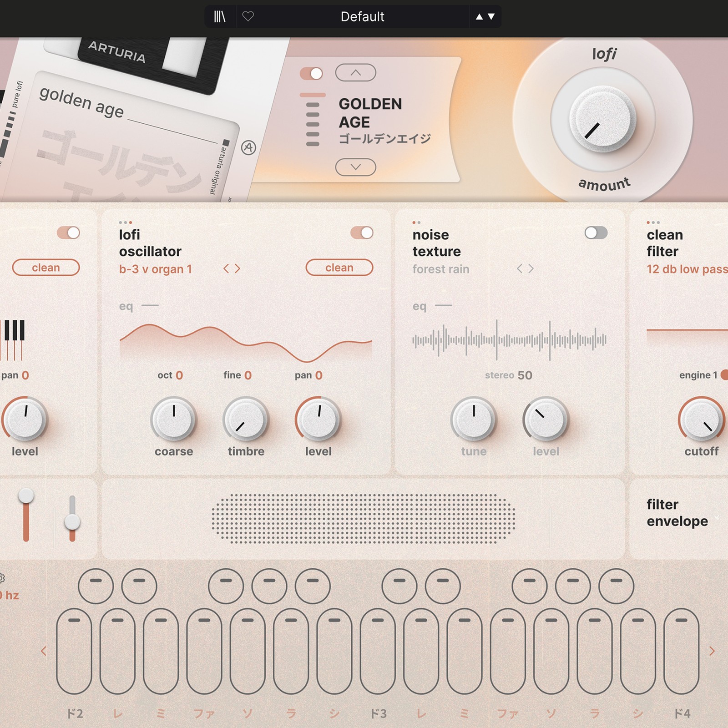The width and height of the screenshot is (728, 728).
Task: Adjust the noise texture level knob
Action: pos(546,420)
